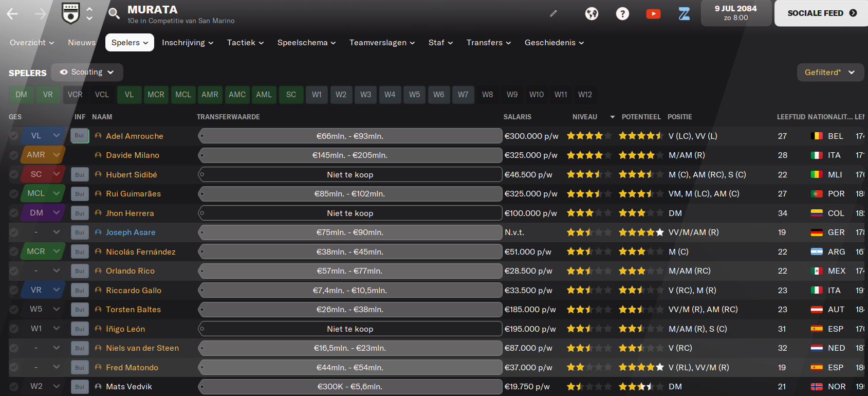Click Joseph Asare's Bui info badge
Viewport: 868px width, 396px height.
(80, 232)
